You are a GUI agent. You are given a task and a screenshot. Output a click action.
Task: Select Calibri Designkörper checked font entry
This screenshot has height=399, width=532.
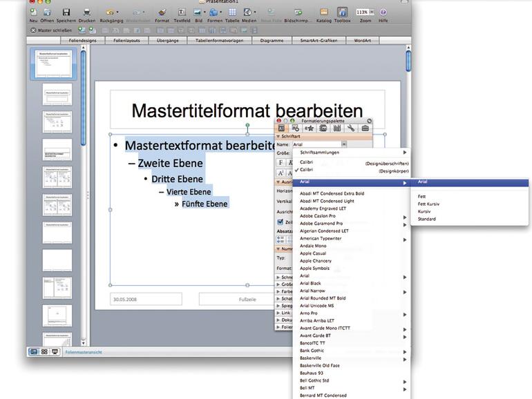[306, 170]
